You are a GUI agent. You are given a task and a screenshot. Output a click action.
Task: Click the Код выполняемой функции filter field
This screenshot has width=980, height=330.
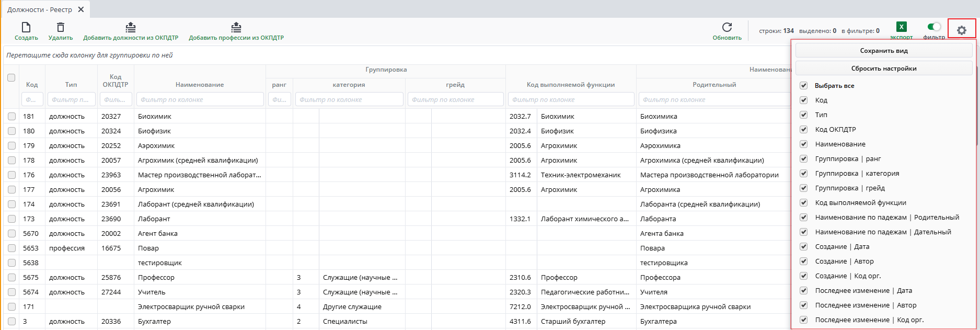coord(570,99)
